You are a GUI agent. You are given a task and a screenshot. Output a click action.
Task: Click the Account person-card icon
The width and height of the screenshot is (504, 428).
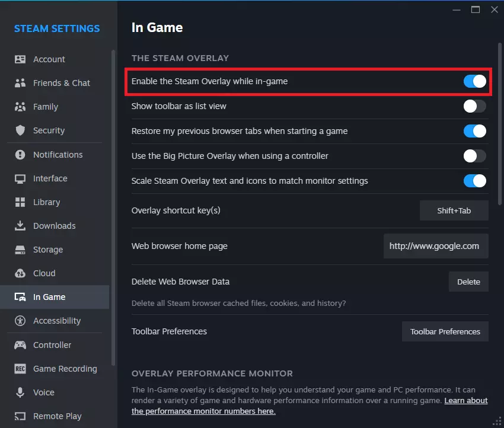20,59
